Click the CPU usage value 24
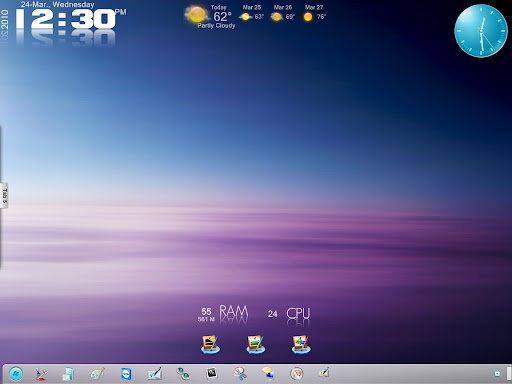 pyautogui.click(x=272, y=314)
